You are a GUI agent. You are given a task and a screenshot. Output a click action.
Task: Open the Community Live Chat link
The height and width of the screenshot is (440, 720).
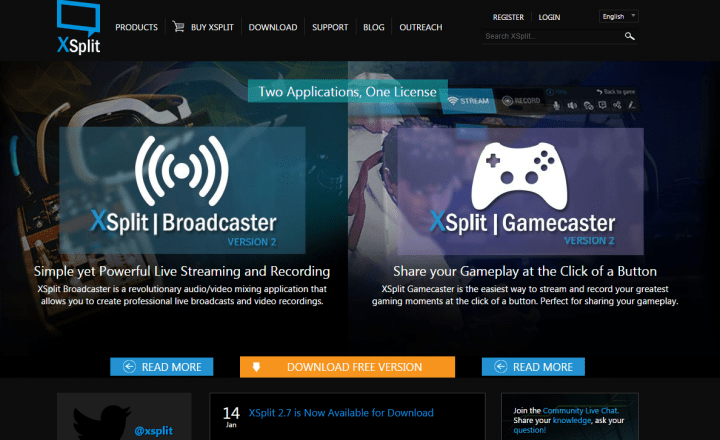pyautogui.click(x=581, y=411)
